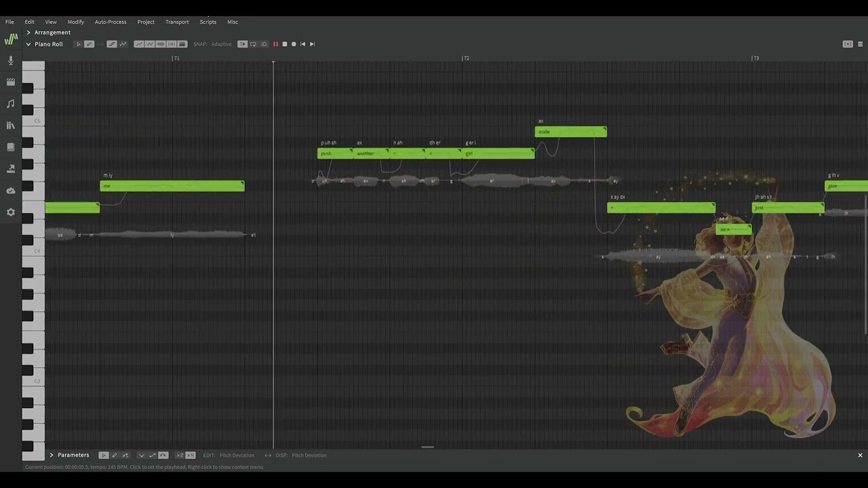Image resolution: width=868 pixels, height=488 pixels.
Task: Open the Misc menu
Action: pos(233,22)
